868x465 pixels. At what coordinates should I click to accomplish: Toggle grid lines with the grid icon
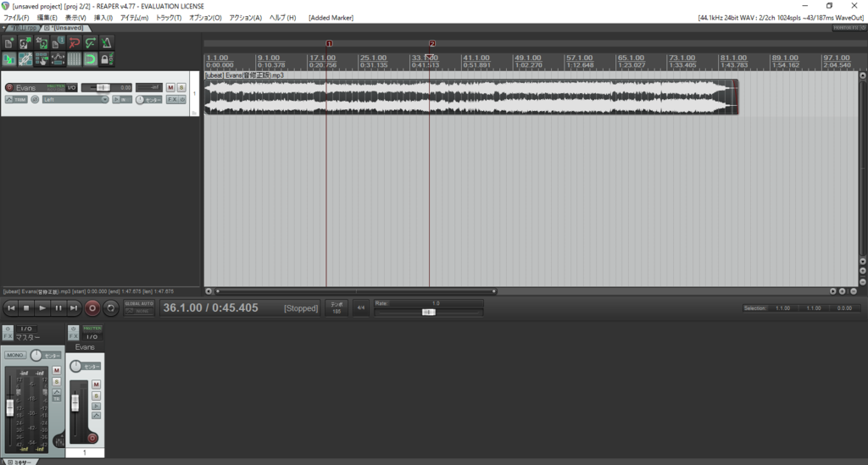74,58
